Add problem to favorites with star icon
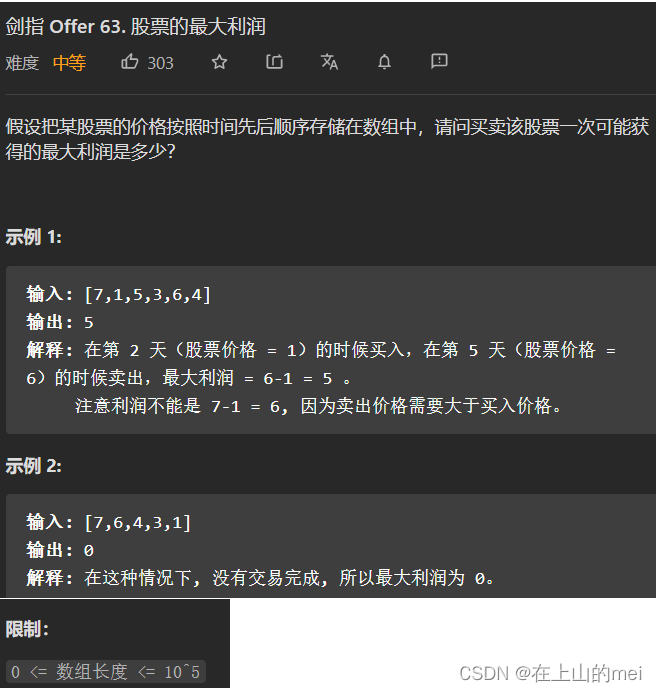Image resolution: width=657 pixels, height=692 pixels. click(219, 62)
